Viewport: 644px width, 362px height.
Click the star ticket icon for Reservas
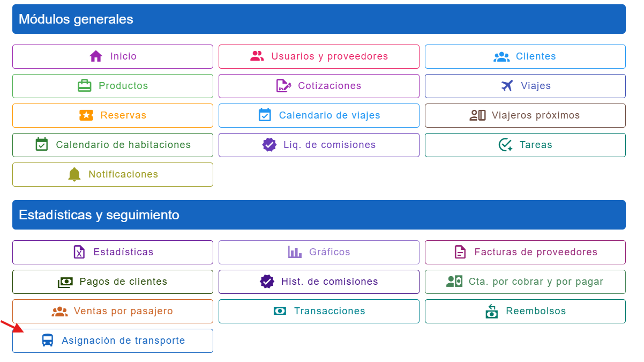[x=86, y=115]
